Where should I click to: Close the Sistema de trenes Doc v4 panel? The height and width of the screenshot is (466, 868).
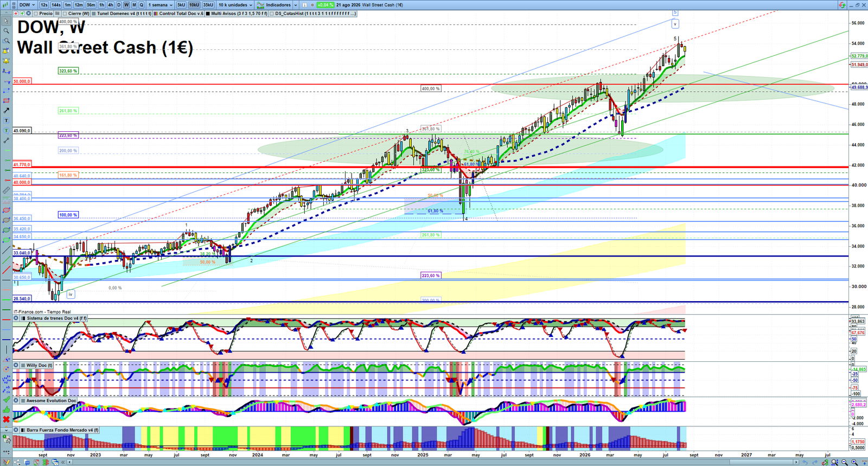coord(16,318)
